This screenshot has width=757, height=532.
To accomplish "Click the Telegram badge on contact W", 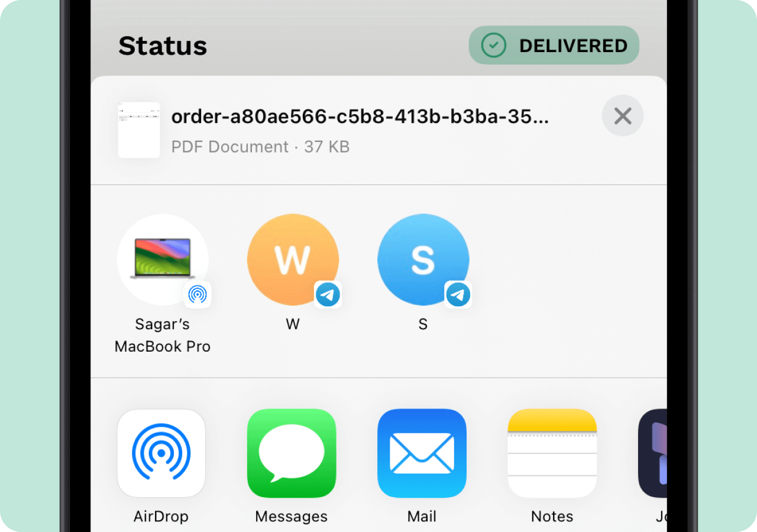I will pyautogui.click(x=328, y=294).
